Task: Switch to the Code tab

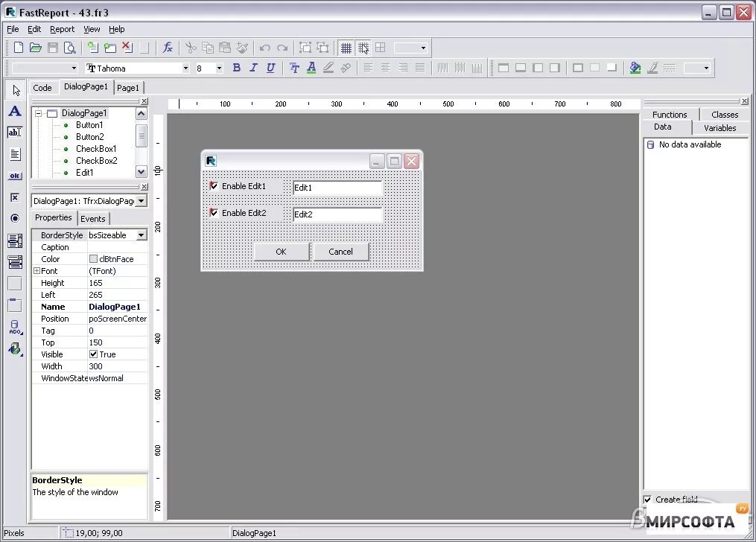Action: (x=42, y=88)
